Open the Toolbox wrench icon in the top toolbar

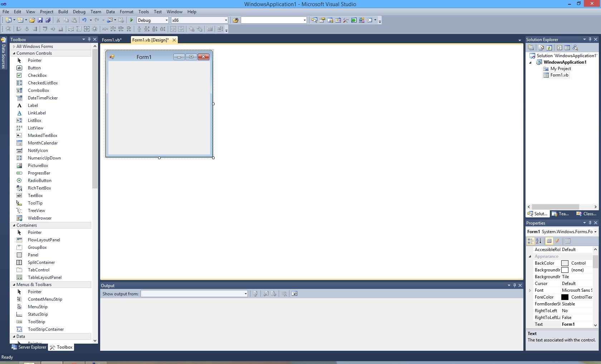[x=346, y=20]
